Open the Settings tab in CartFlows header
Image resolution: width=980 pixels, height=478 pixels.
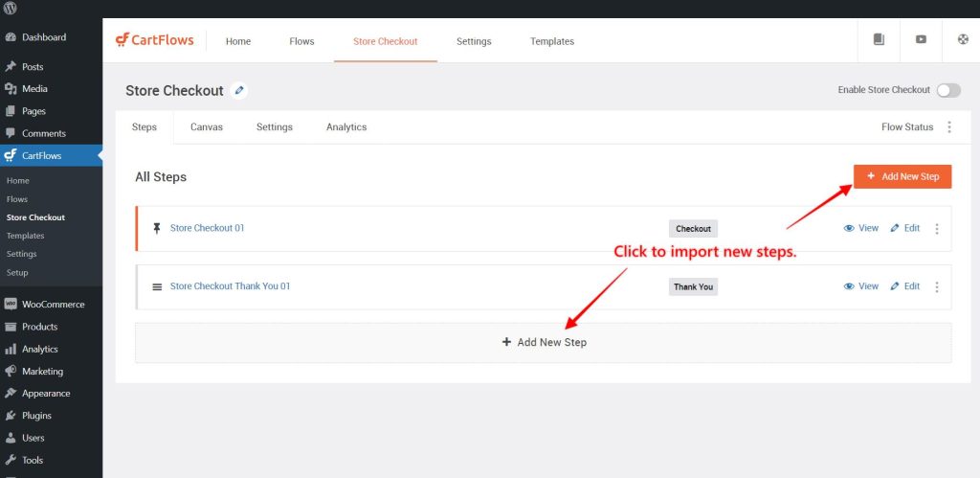[474, 41]
